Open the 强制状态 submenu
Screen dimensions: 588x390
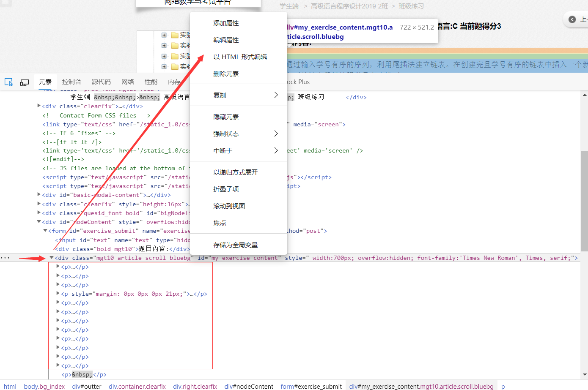(x=239, y=134)
